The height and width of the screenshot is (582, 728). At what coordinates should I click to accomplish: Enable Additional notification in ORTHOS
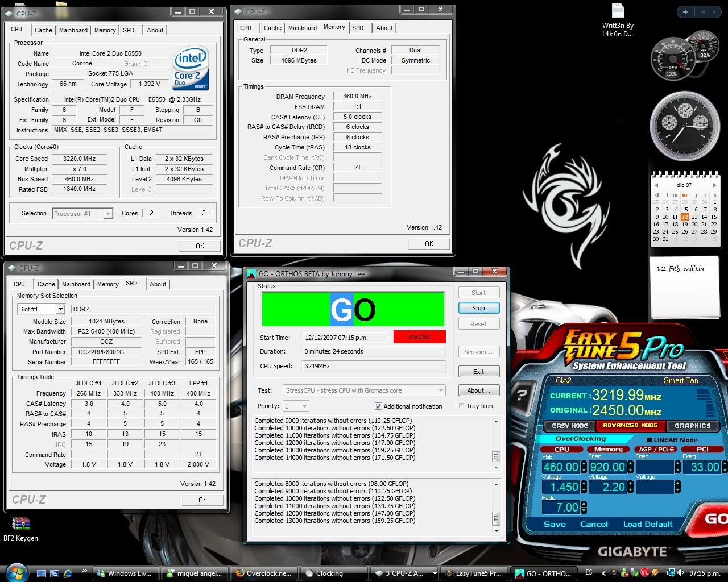378,406
